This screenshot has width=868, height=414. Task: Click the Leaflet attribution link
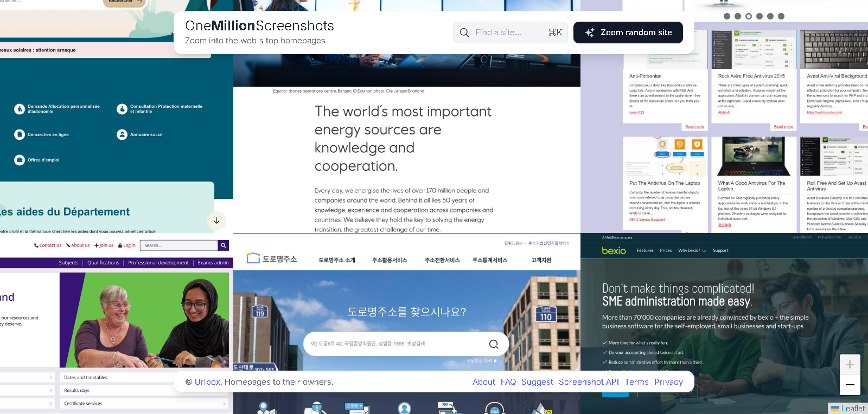pyautogui.click(x=853, y=409)
